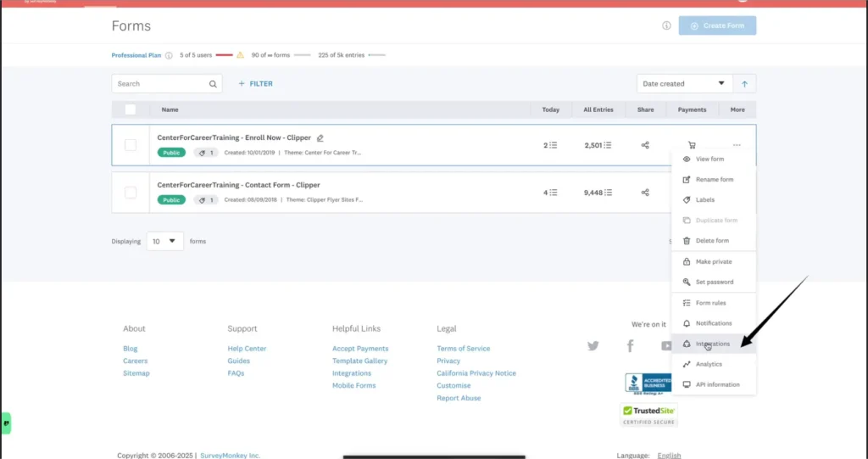Choose Integrations from the context menu
The width and height of the screenshot is (868, 459).
(712, 344)
